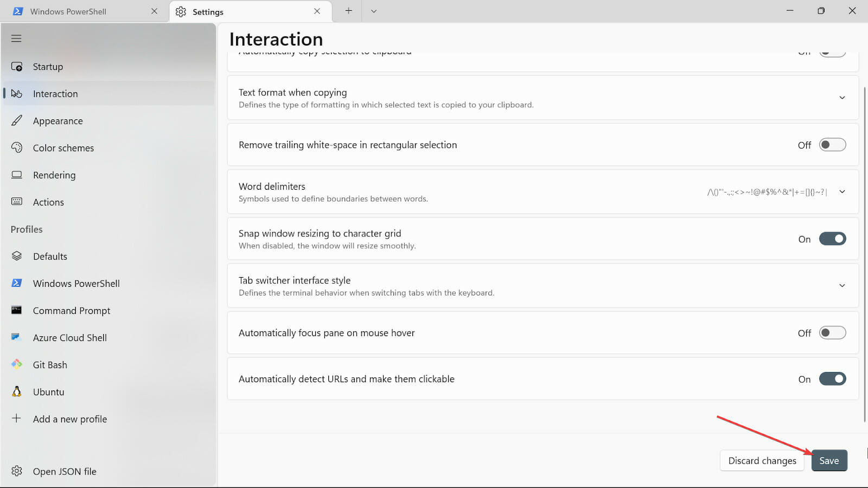Open the Command Prompt profile
Viewport: 868px width, 488px height.
[x=108, y=311]
